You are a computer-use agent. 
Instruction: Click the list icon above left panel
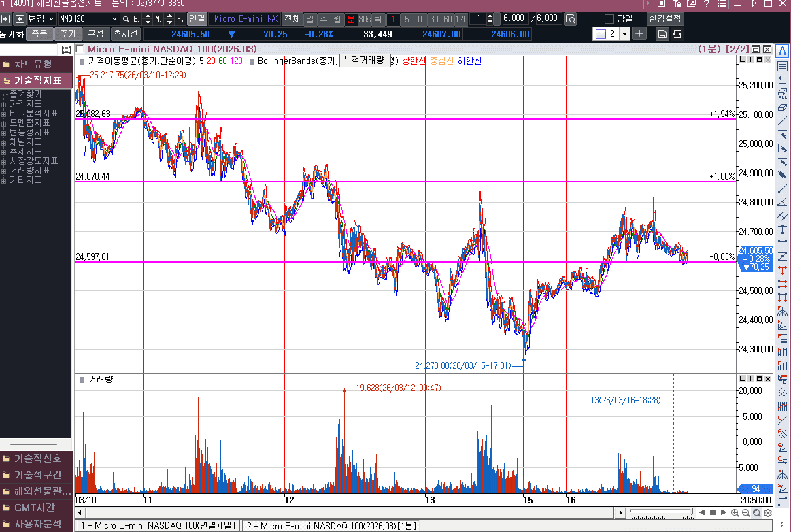point(65,49)
